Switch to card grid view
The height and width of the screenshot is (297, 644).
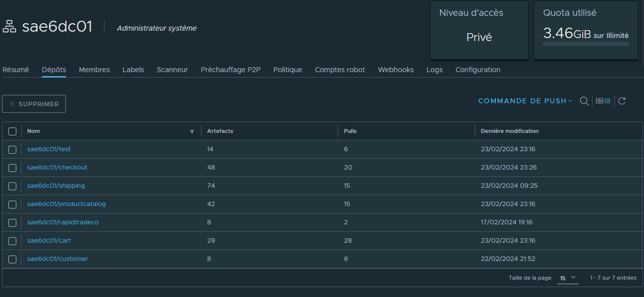(599, 101)
